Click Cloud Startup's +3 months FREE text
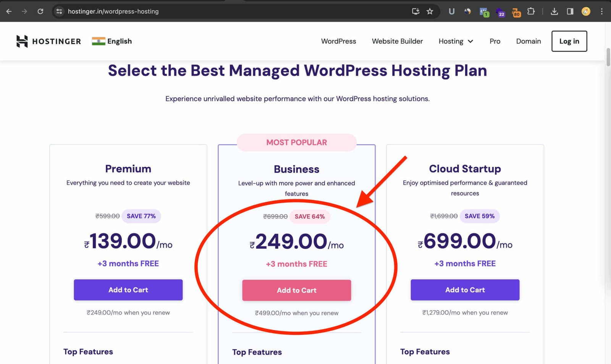The image size is (611, 364). 465,264
